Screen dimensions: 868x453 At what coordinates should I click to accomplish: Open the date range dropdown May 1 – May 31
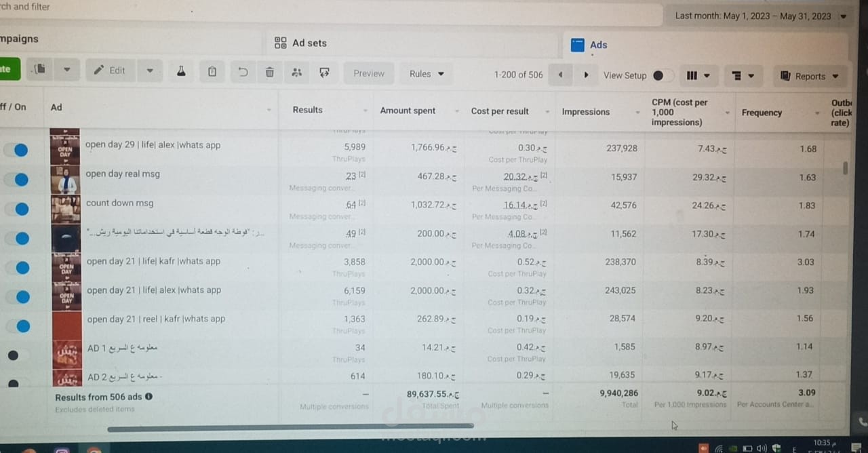coord(761,16)
